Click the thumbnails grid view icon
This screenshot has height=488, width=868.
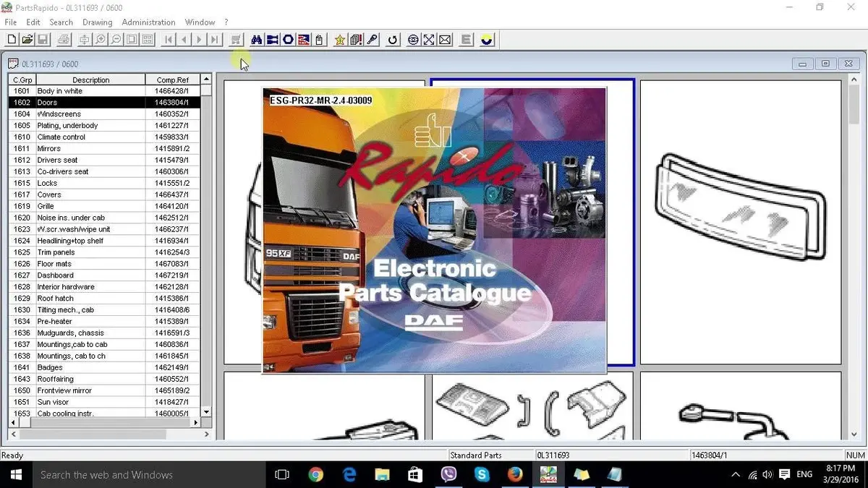[x=148, y=40]
